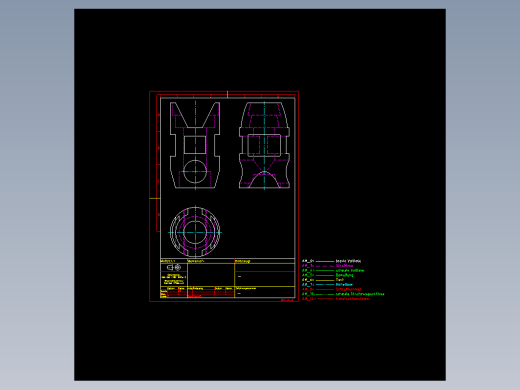This screenshot has width=520, height=390.
Task: Select the circular top view drawing
Action: [195, 232]
